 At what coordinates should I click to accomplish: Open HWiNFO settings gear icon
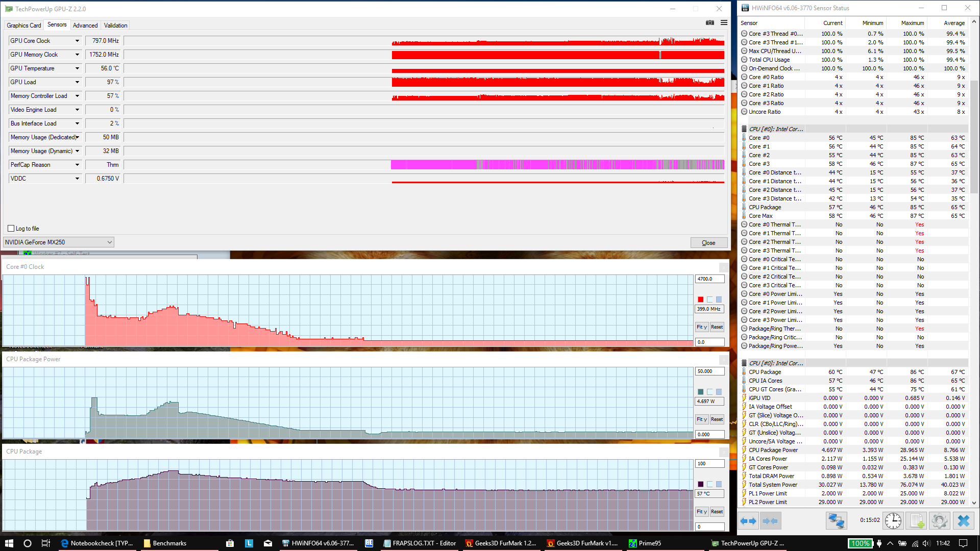939,521
